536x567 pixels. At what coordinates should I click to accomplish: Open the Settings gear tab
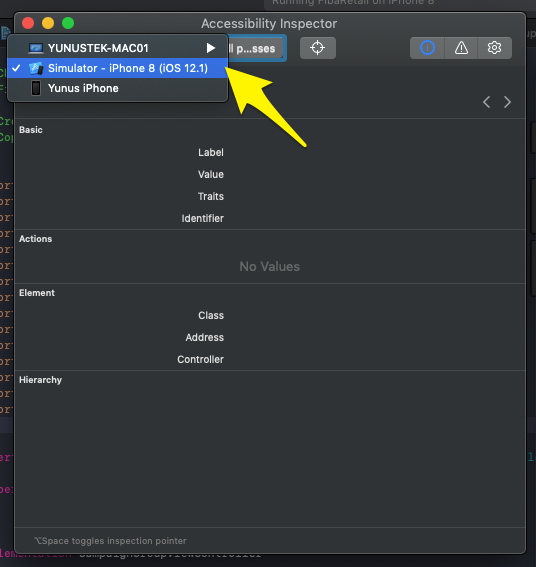pyautogui.click(x=494, y=48)
